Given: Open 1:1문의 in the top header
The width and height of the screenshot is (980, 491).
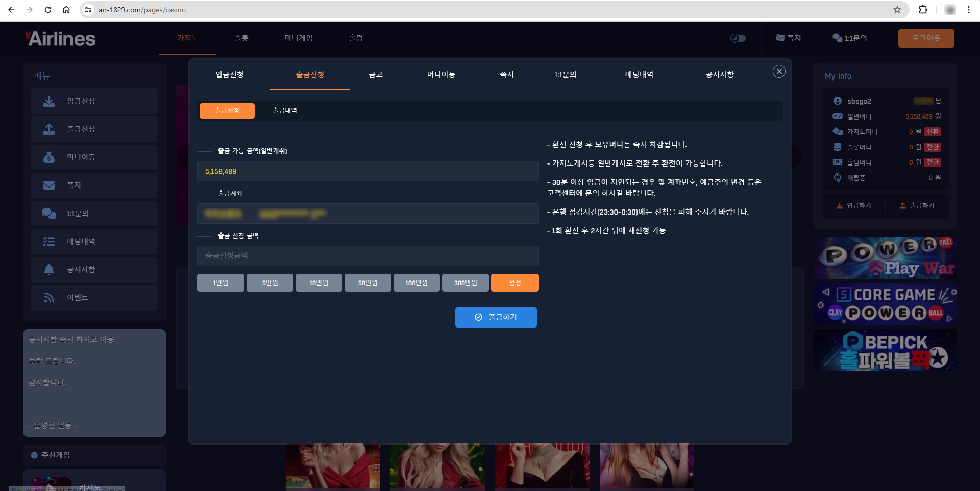Looking at the screenshot, I should click(x=850, y=38).
